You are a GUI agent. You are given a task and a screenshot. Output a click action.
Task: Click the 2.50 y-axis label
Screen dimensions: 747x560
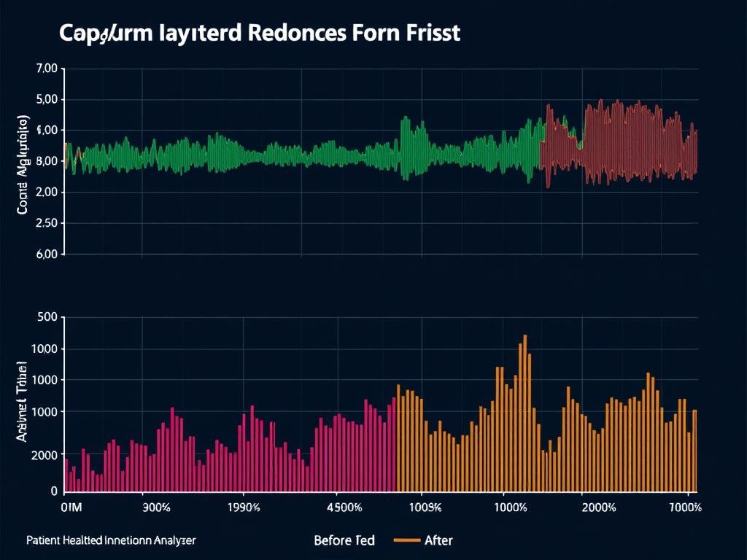point(45,224)
